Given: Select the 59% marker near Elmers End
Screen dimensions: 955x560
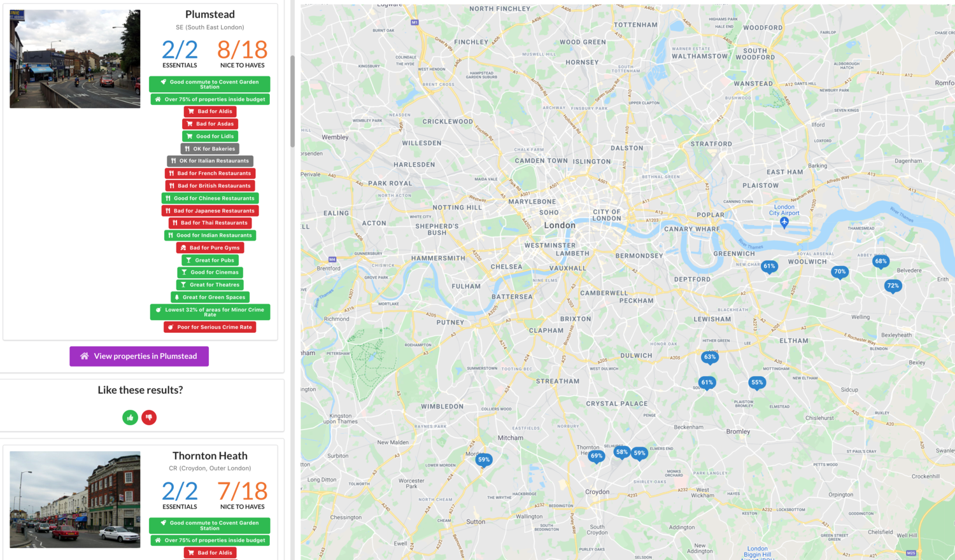Looking at the screenshot, I should coord(639,454).
